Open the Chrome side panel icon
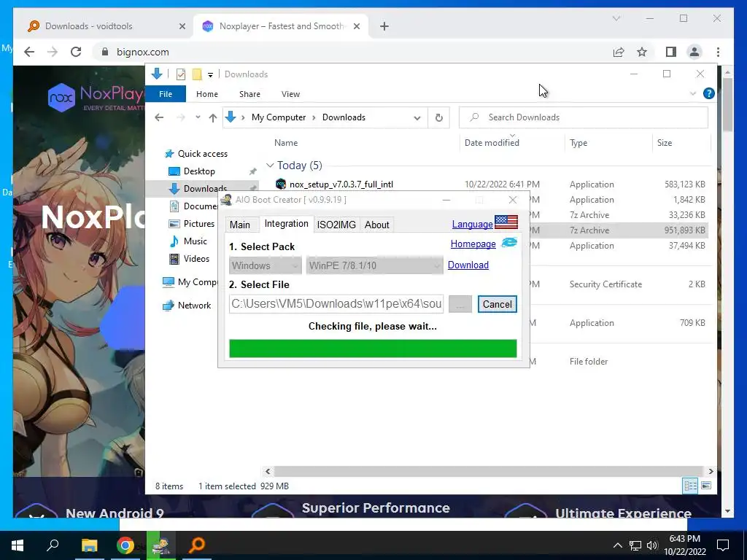This screenshot has height=560, width=747. point(671,52)
